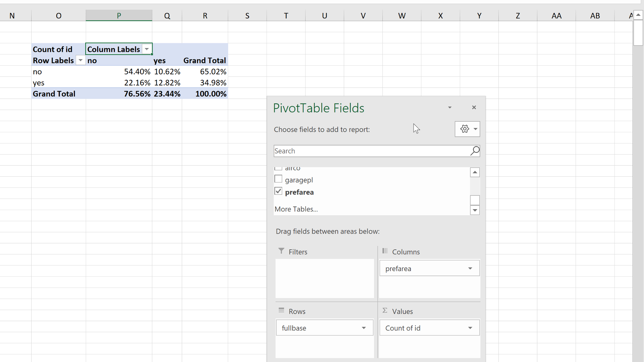
Task: Close the PivotTable Fields pane
Action: pyautogui.click(x=474, y=108)
